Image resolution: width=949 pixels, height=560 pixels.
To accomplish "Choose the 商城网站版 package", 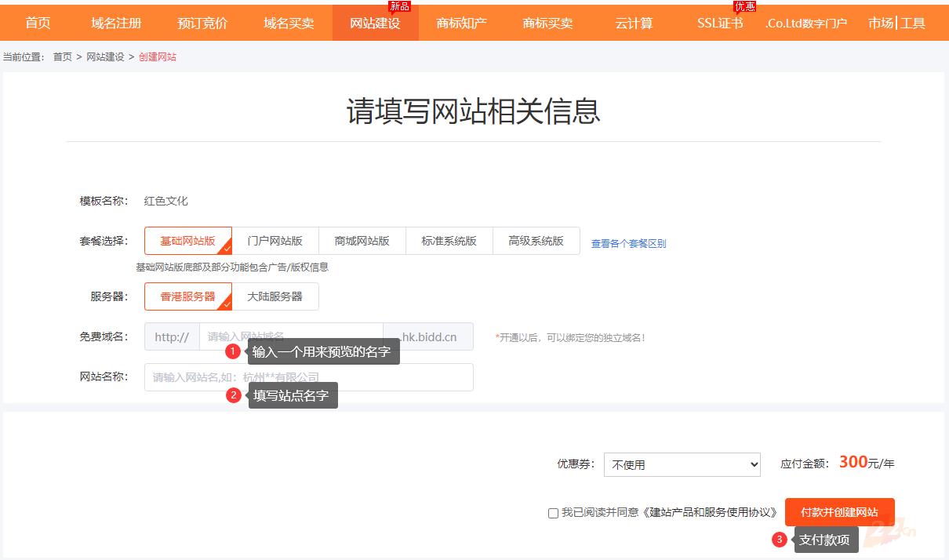I will coord(362,241).
